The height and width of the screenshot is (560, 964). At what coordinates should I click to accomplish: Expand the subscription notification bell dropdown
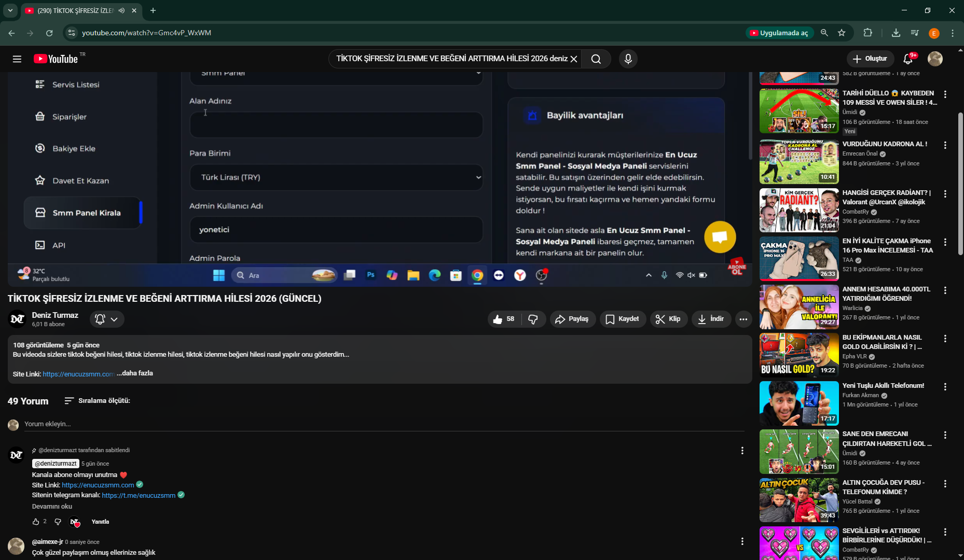point(107,319)
